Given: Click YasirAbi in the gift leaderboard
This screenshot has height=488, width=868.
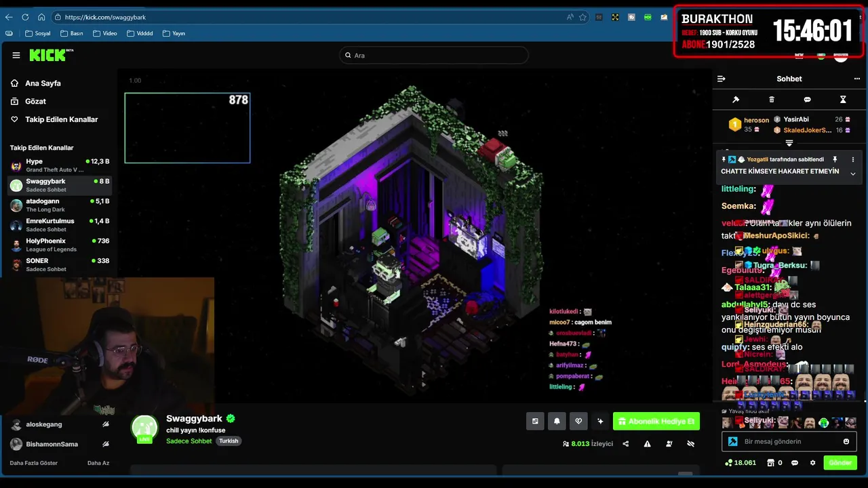Looking at the screenshot, I should (796, 119).
